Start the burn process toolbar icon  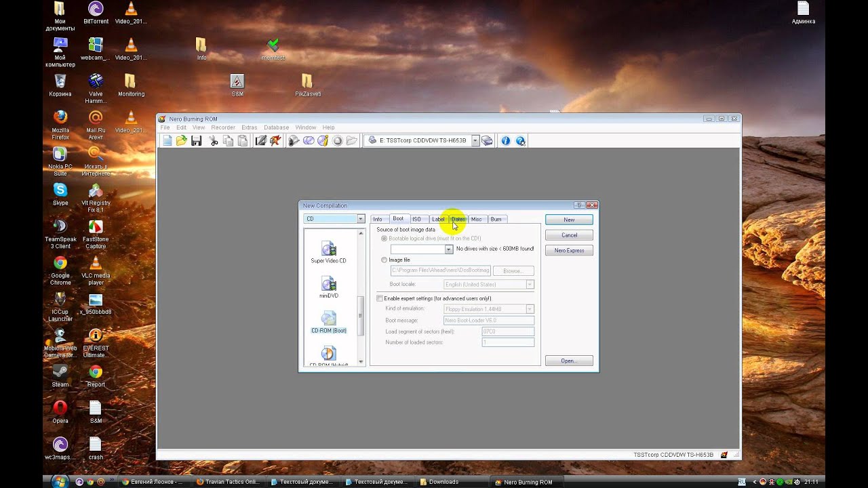click(275, 141)
